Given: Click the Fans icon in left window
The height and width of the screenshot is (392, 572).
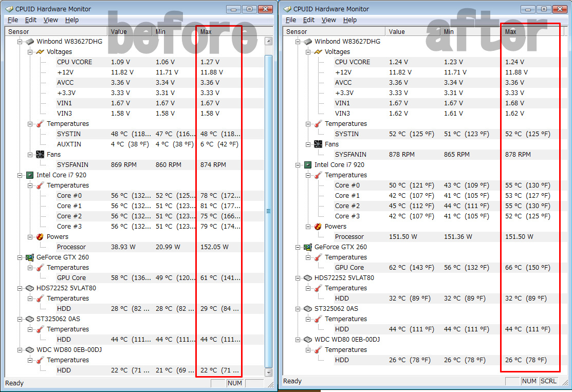Looking at the screenshot, I should (x=40, y=155).
